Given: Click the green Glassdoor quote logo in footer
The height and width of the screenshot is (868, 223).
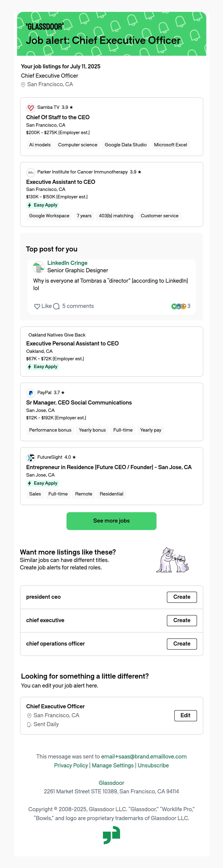Looking at the screenshot, I should pos(111,835).
